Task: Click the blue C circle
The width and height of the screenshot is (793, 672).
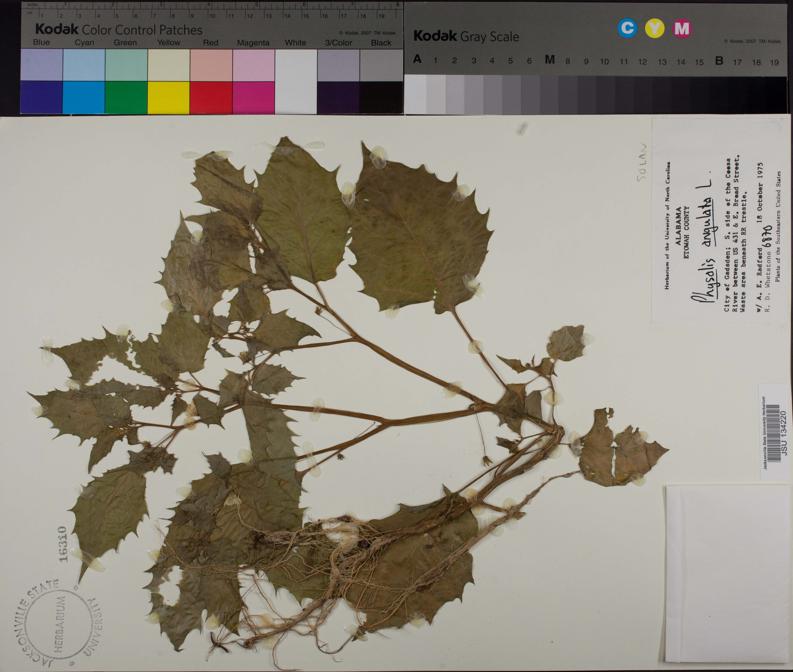Action: point(627,28)
